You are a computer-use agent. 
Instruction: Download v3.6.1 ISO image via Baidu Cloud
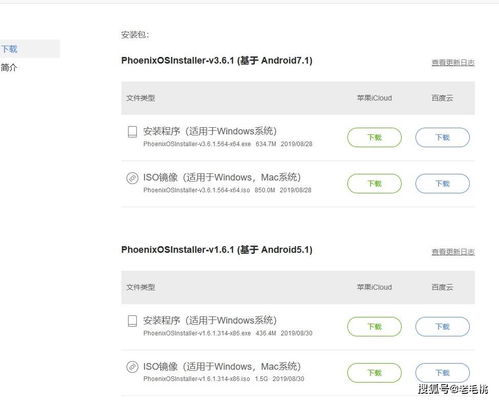click(x=442, y=183)
